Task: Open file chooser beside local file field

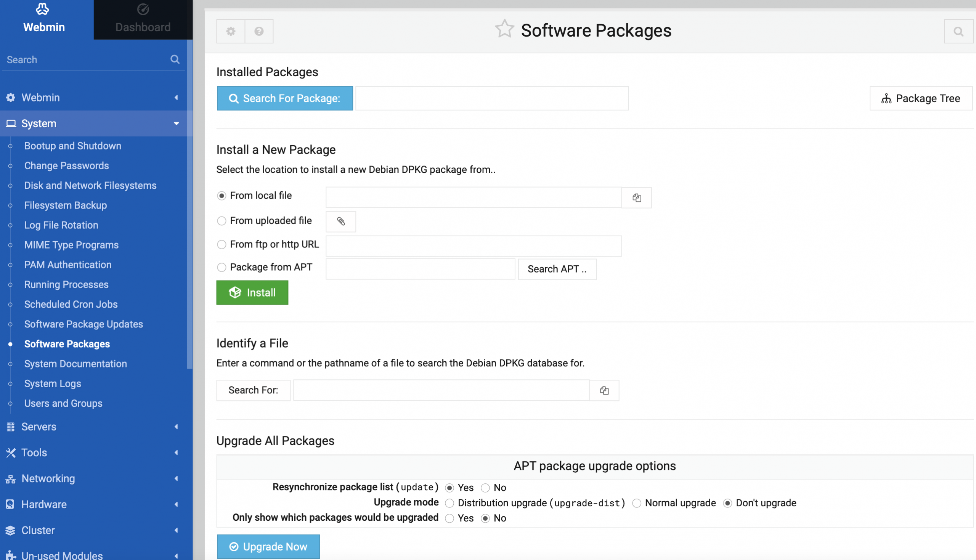Action: pyautogui.click(x=637, y=198)
